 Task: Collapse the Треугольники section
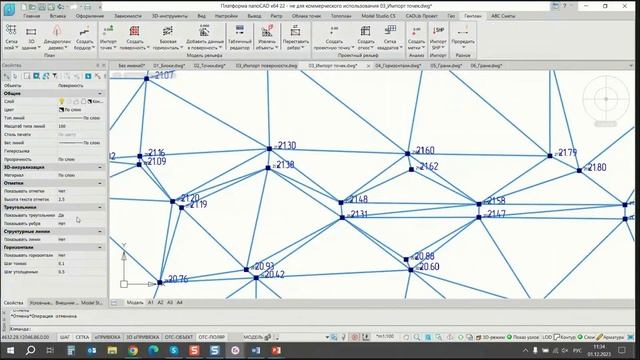(100, 207)
